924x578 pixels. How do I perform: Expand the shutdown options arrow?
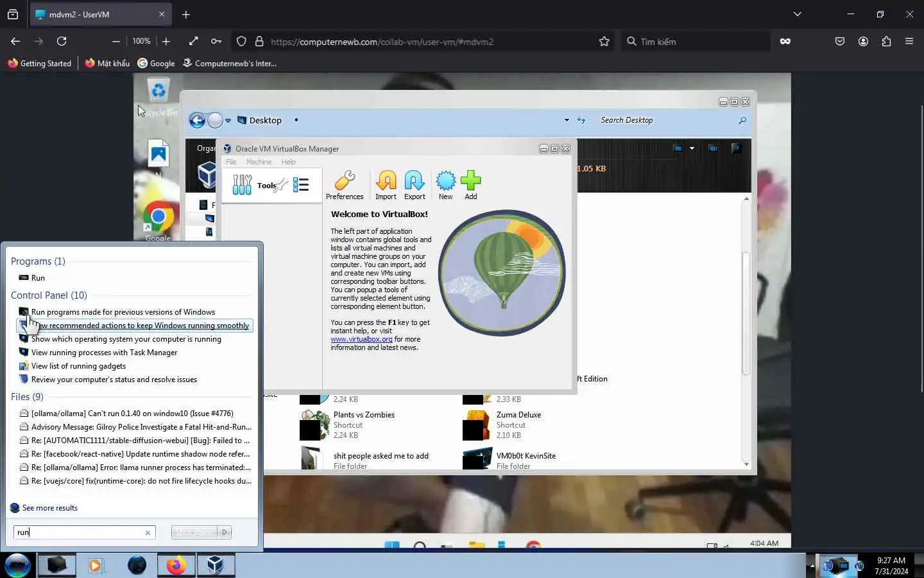click(x=225, y=532)
